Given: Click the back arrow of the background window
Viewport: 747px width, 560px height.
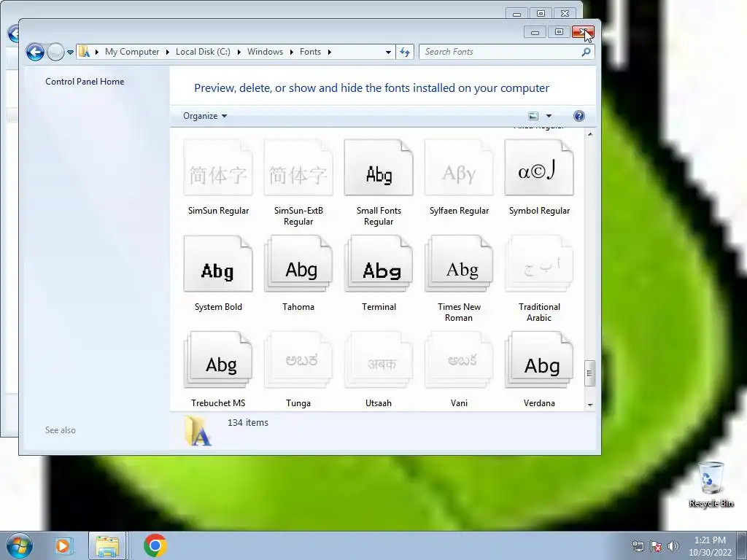Looking at the screenshot, I should (x=13, y=34).
